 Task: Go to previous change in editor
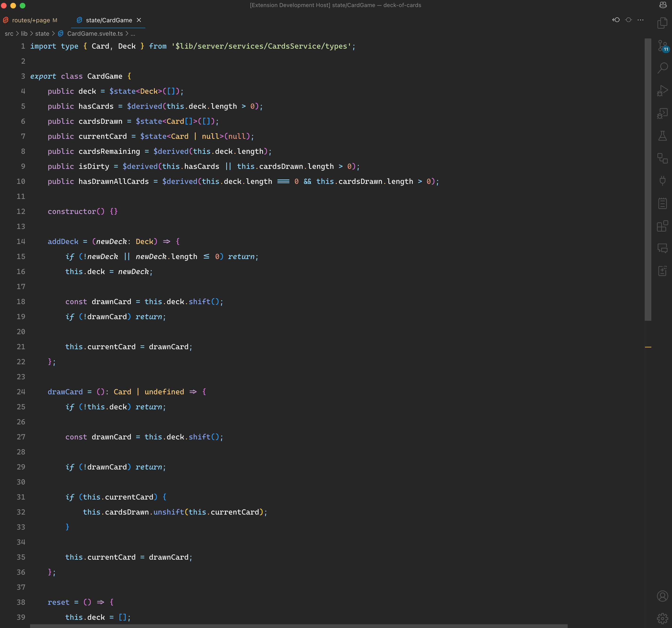point(616,20)
